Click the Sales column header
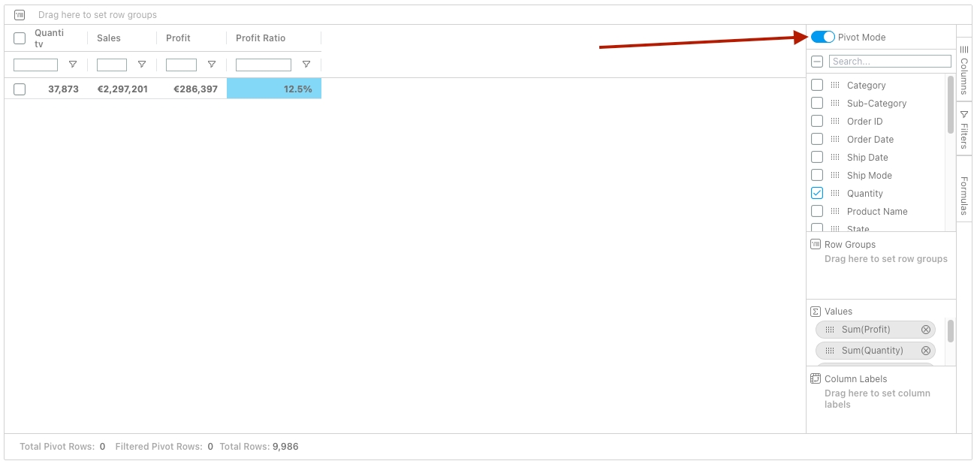The width and height of the screenshot is (980, 467). [109, 38]
